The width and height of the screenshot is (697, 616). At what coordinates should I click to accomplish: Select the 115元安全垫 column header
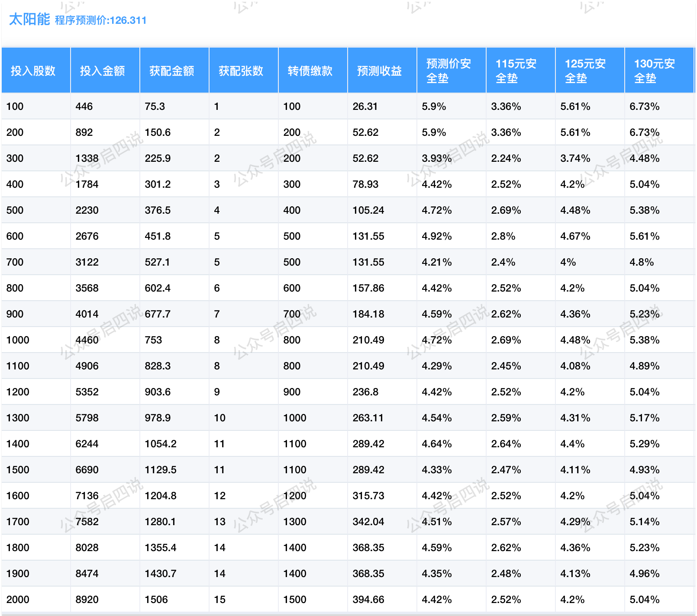click(516, 71)
